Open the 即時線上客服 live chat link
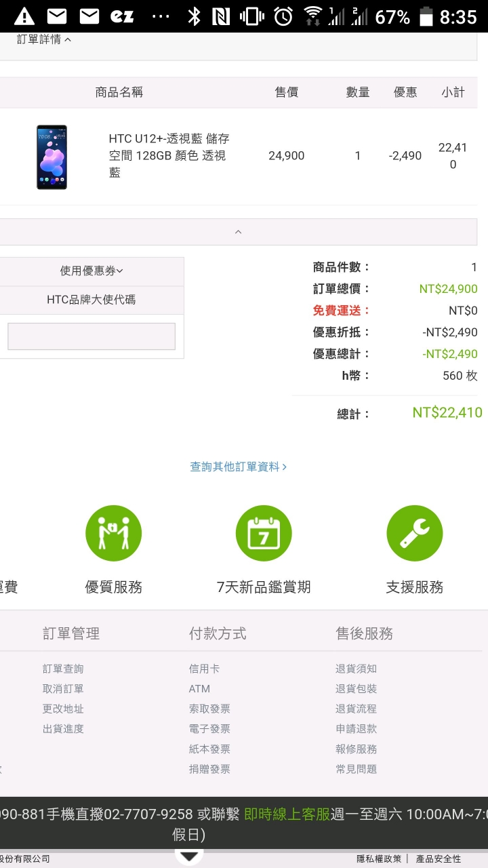488x868 pixels. click(x=287, y=814)
